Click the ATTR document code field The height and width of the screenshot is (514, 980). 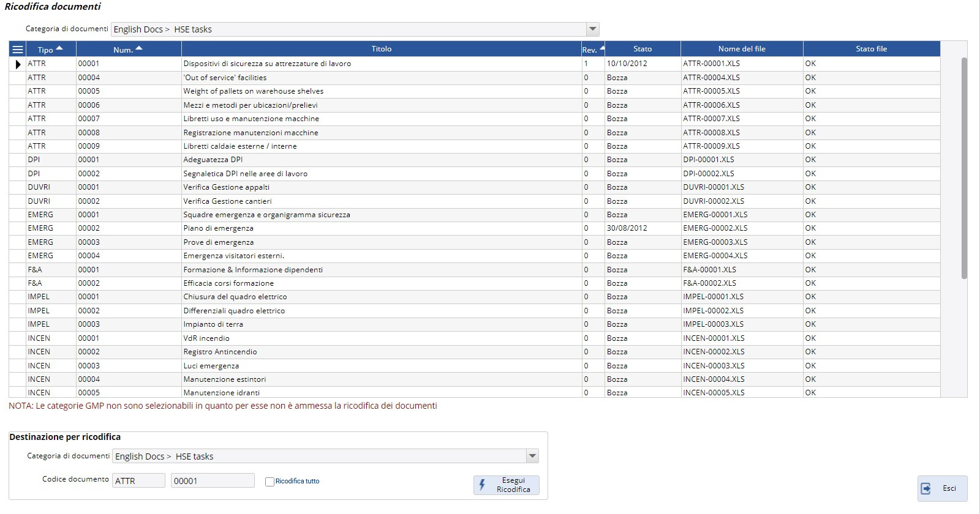coord(138,481)
